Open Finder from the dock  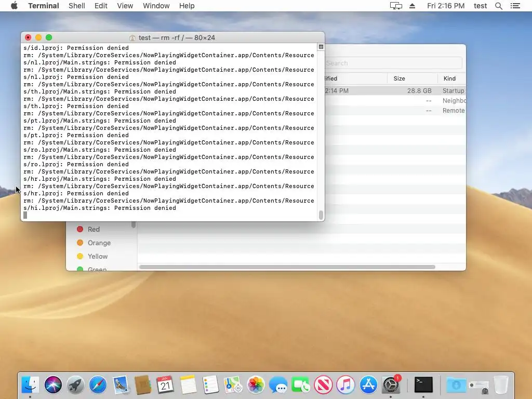click(x=30, y=385)
